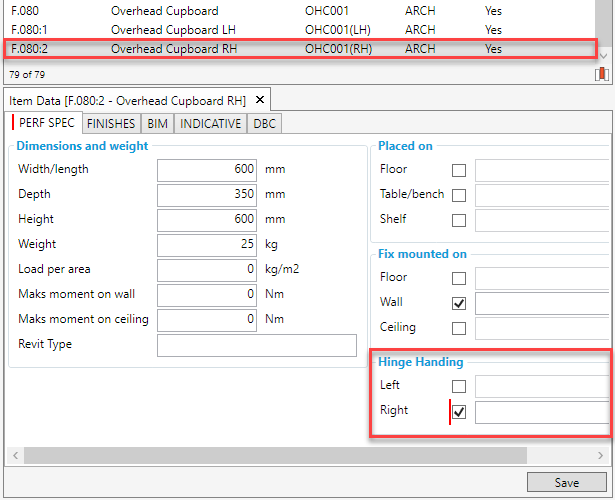The height and width of the screenshot is (500, 615).
Task: Tick the Left checkbox under Hinge Handing
Action: 459,386
